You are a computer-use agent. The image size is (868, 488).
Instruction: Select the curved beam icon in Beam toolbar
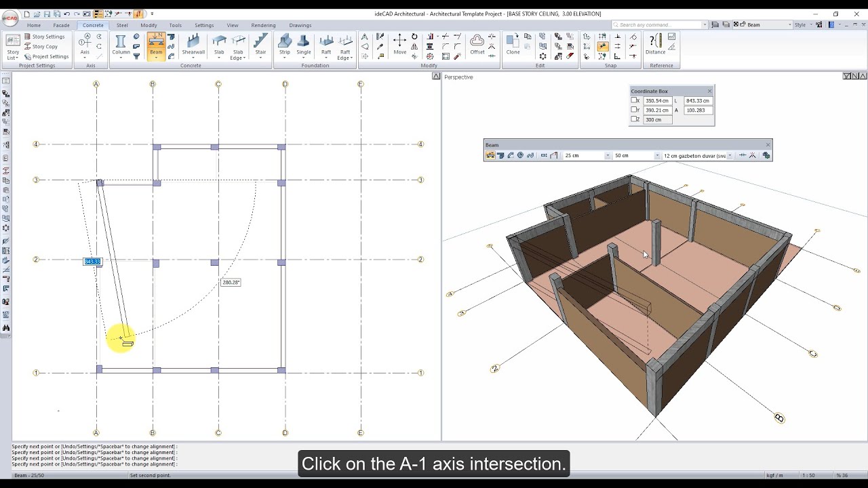coord(511,155)
